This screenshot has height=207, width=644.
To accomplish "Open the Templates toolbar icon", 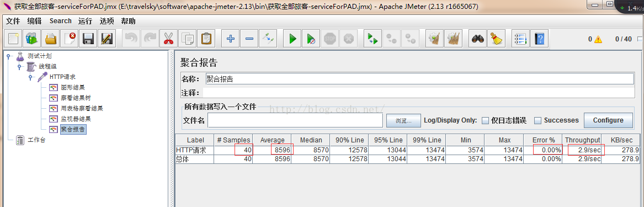I will 31,39.
